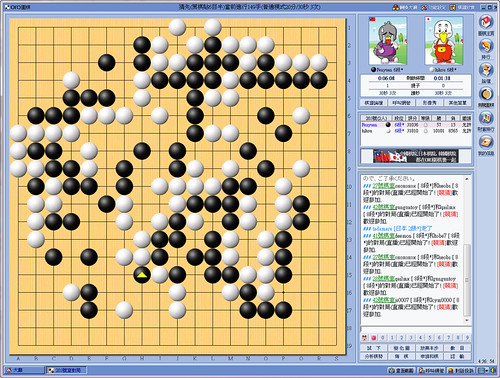
Task: Click the chat scrollbar down arrow
Action: pos(467,320)
